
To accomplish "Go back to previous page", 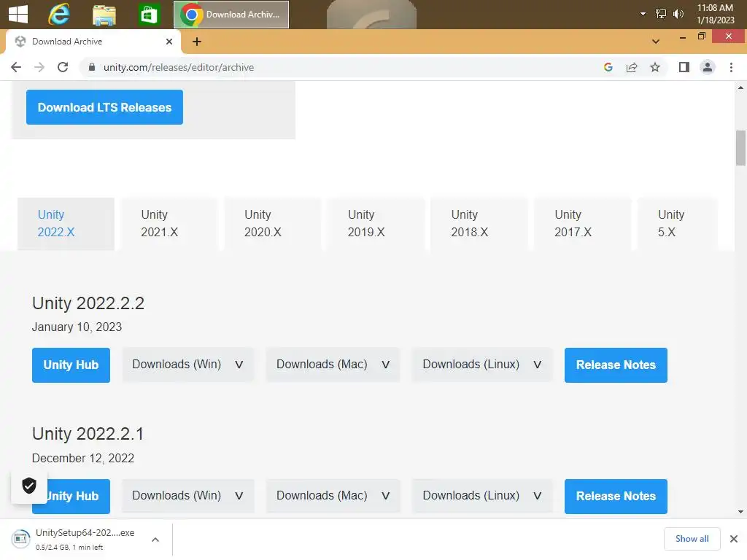I will click(16, 67).
